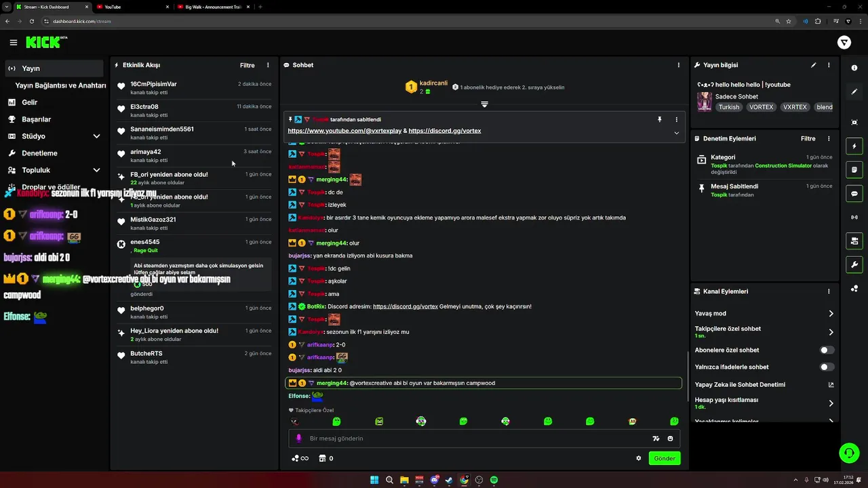Click the three-dots cluster icon at sidebar bottom
The height and width of the screenshot is (488, 868).
click(x=854, y=289)
